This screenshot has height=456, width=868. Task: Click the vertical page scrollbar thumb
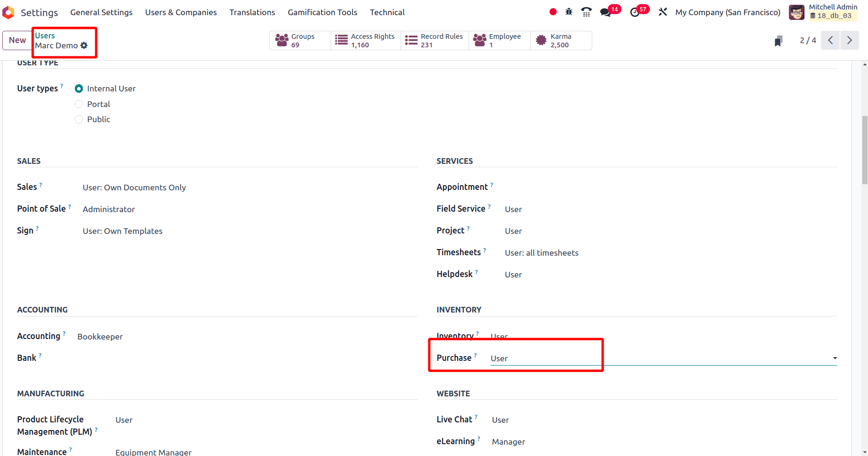(x=865, y=150)
